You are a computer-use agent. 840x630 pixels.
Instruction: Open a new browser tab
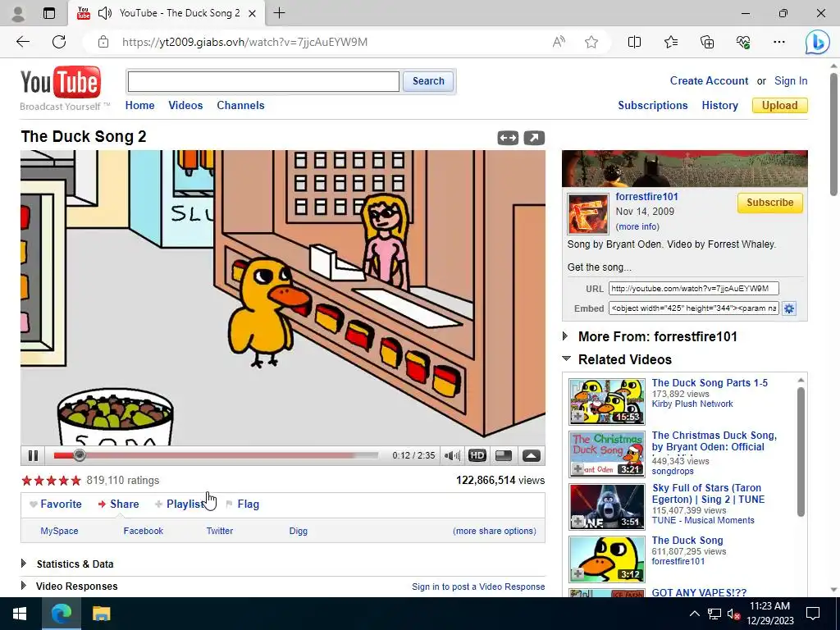279,13
